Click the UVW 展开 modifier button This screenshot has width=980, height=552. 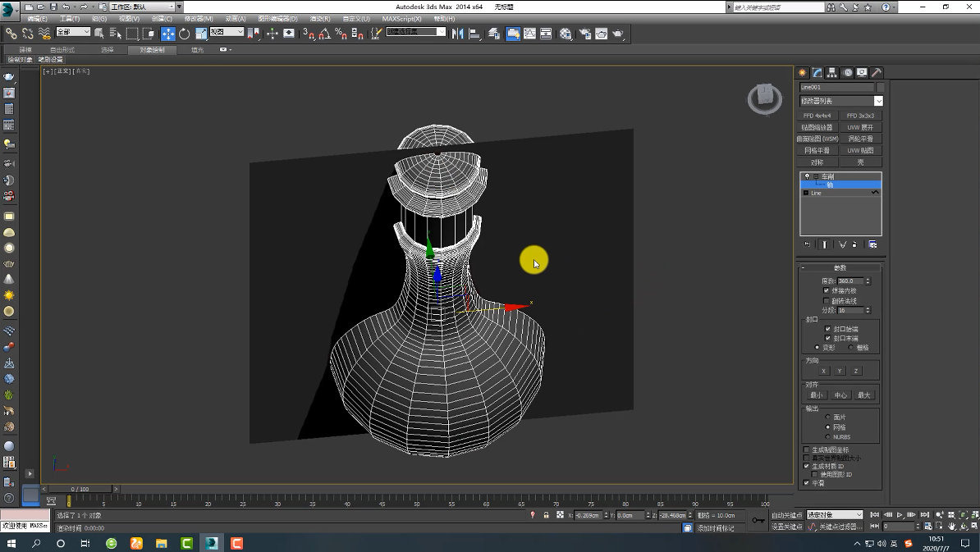point(861,127)
